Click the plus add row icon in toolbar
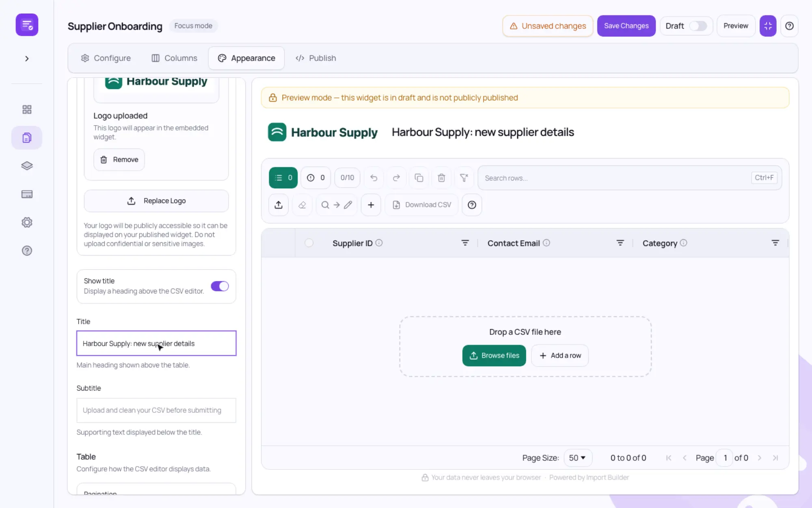This screenshot has height=508, width=812. [x=371, y=205]
